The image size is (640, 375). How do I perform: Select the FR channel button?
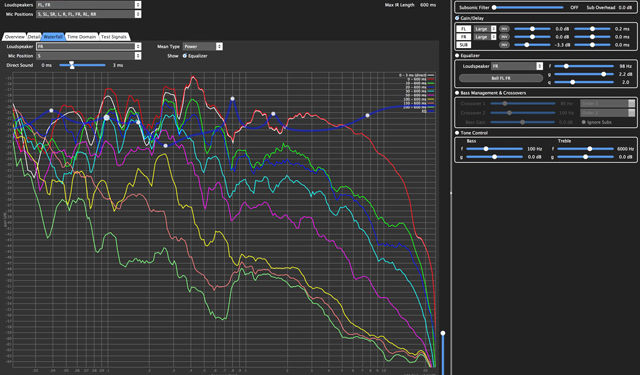[x=464, y=37]
